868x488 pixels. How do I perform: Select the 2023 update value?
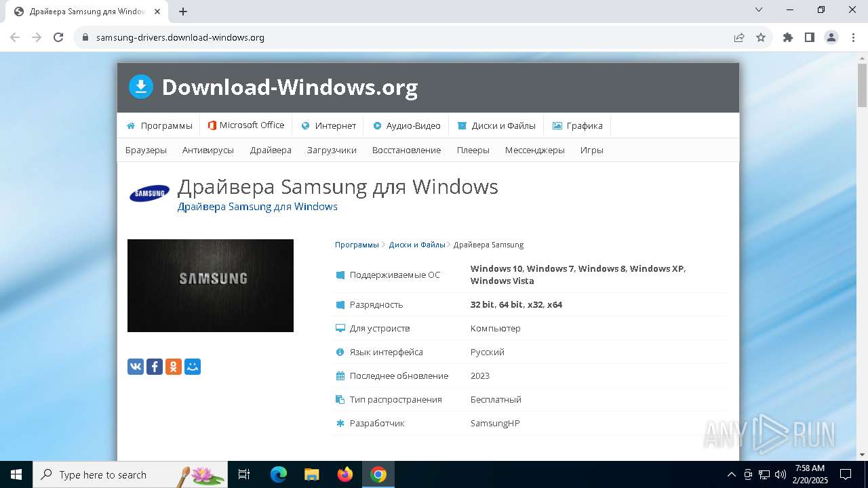pyautogui.click(x=480, y=375)
